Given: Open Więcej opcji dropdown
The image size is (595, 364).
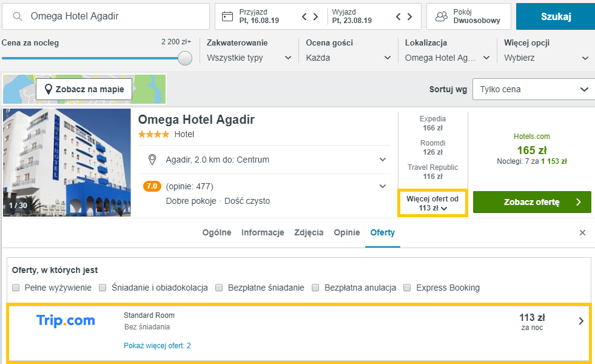Looking at the screenshot, I should point(546,58).
